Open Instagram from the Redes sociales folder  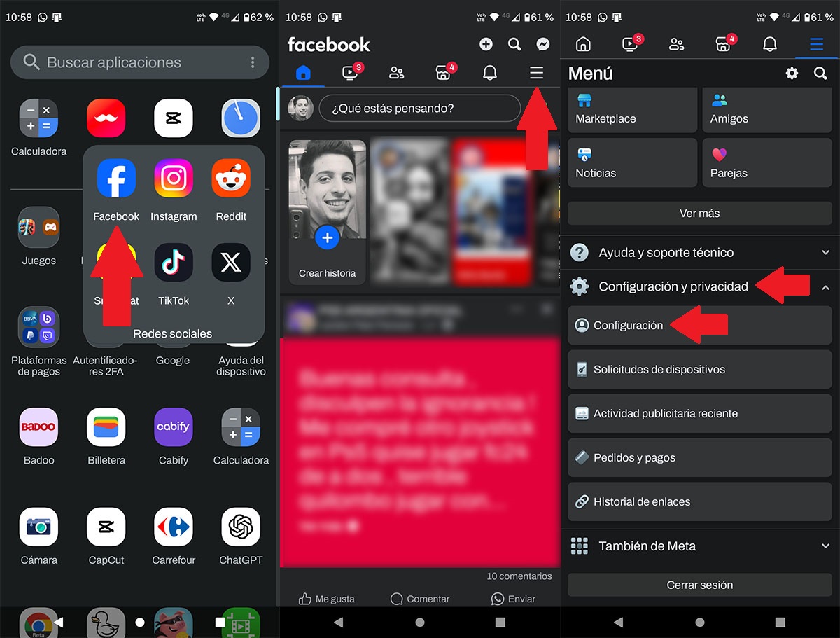pyautogui.click(x=174, y=179)
